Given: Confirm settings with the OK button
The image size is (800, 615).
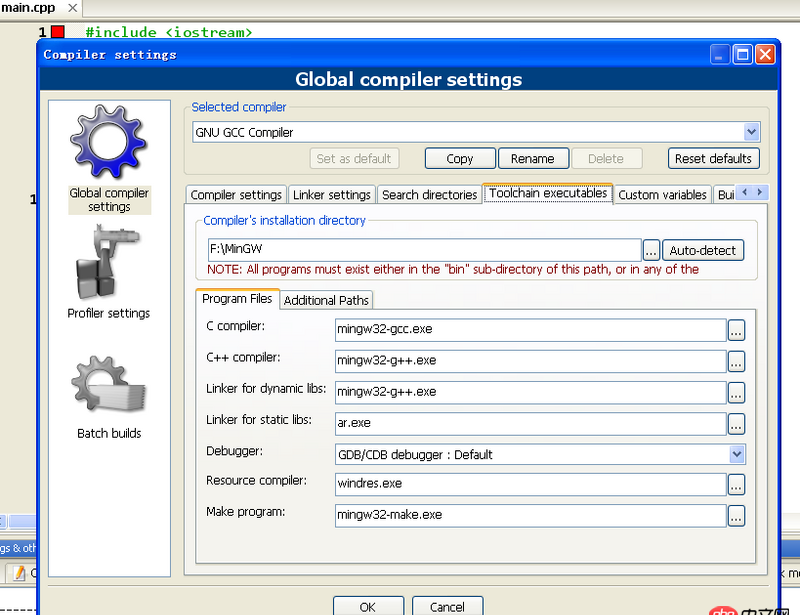Looking at the screenshot, I should coord(368,606).
